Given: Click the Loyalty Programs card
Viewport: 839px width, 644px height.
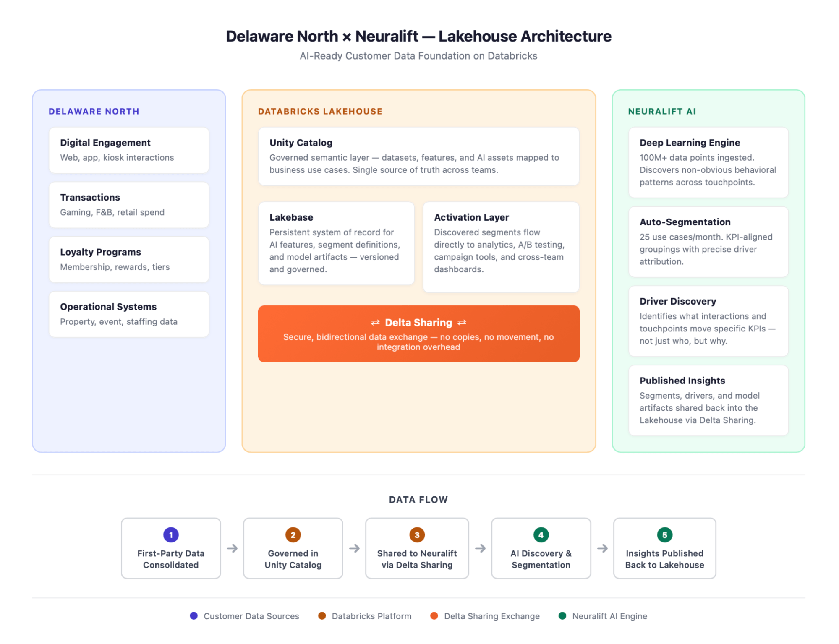Looking at the screenshot, I should click(x=129, y=259).
